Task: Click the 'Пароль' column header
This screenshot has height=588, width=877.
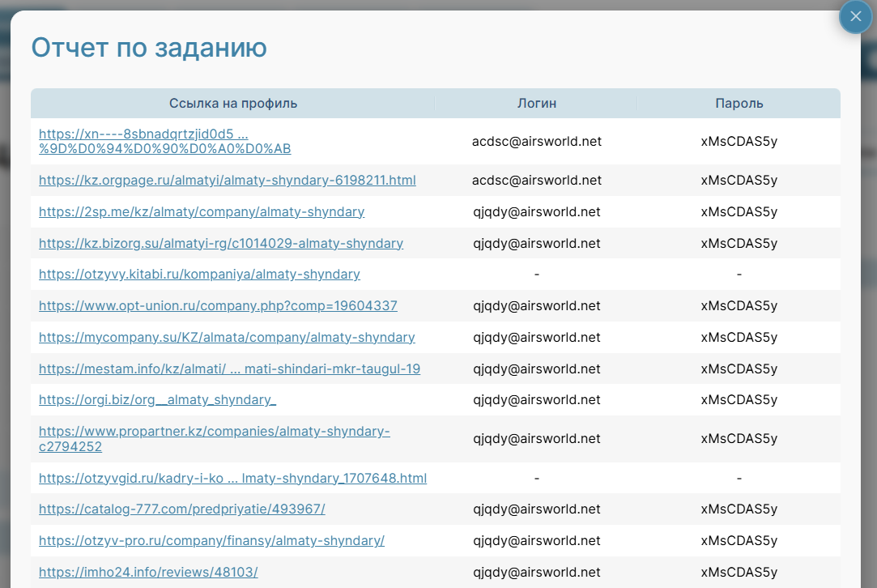Action: pos(739,104)
